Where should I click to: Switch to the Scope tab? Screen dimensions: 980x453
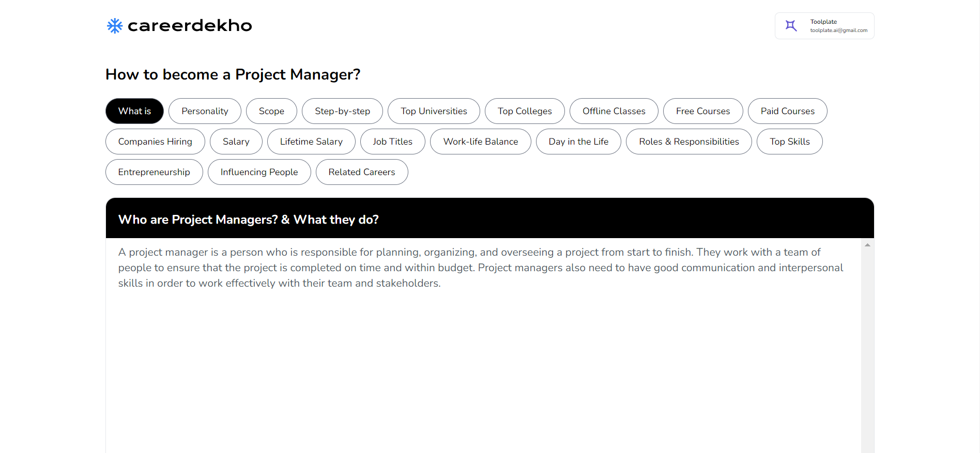[271, 111]
